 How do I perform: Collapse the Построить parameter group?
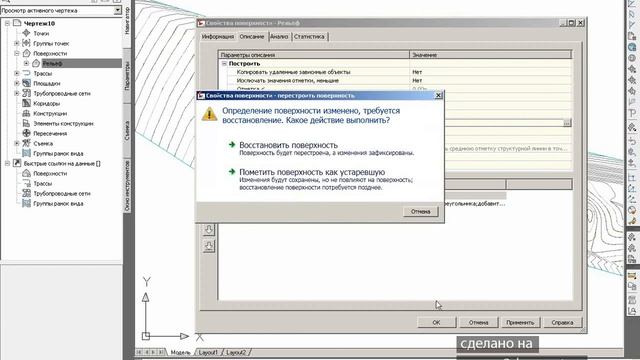click(x=224, y=64)
